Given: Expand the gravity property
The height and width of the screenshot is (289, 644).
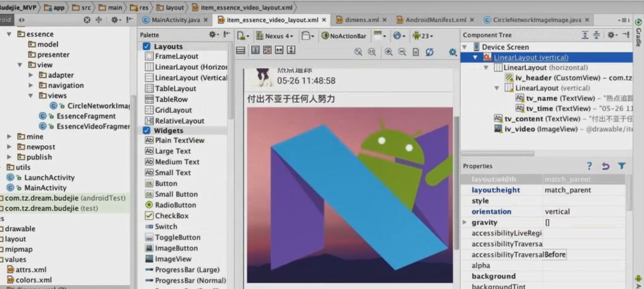Looking at the screenshot, I should pos(465,222).
